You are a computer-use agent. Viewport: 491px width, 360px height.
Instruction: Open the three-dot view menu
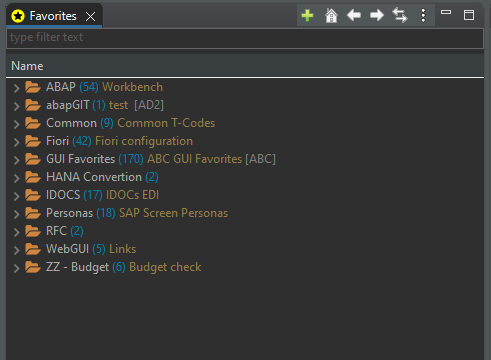tap(423, 15)
